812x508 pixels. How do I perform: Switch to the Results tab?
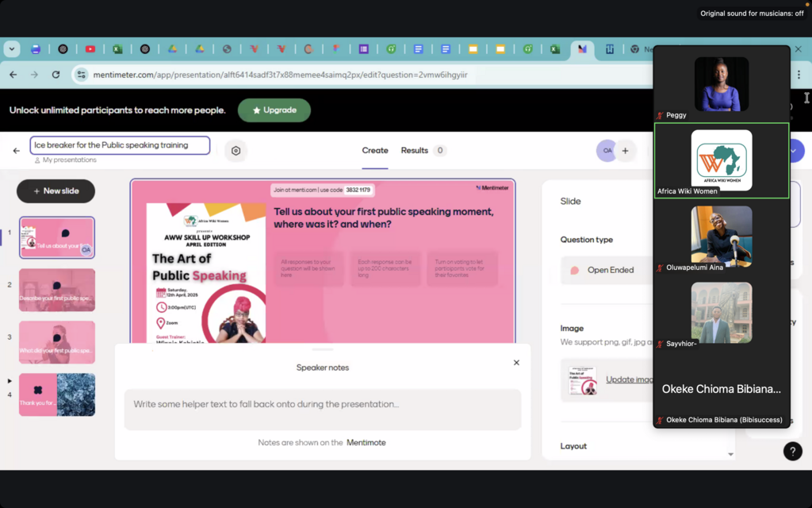pyautogui.click(x=414, y=150)
